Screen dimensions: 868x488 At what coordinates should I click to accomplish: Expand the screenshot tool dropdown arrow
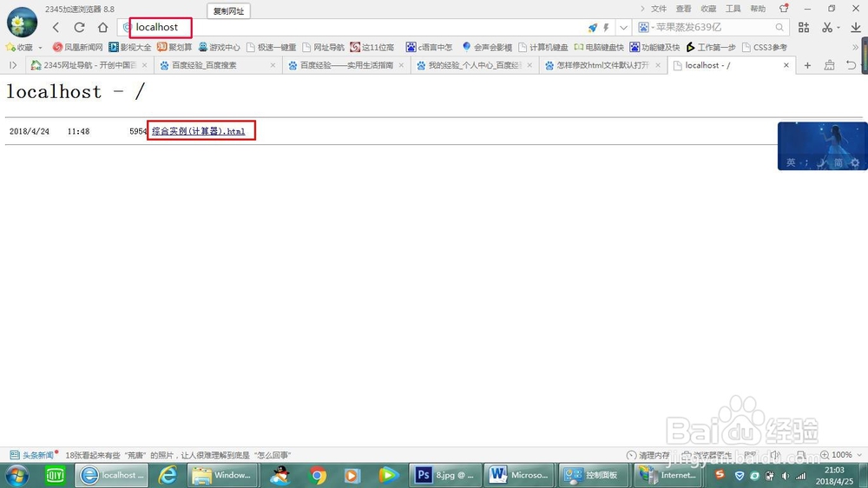point(838,27)
